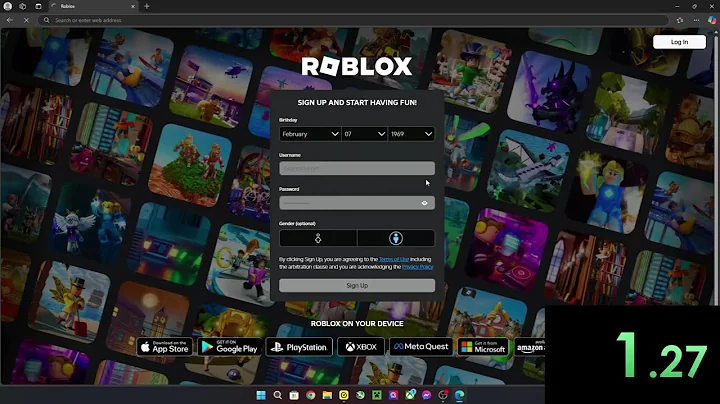
Task: Open the Windows Start menu
Action: click(261, 395)
